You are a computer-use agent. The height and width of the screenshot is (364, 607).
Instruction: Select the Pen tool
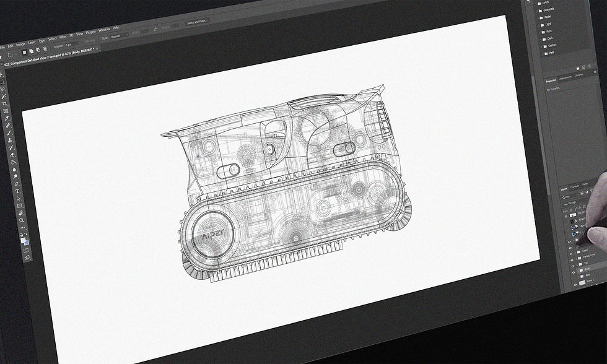pyautogui.click(x=16, y=184)
